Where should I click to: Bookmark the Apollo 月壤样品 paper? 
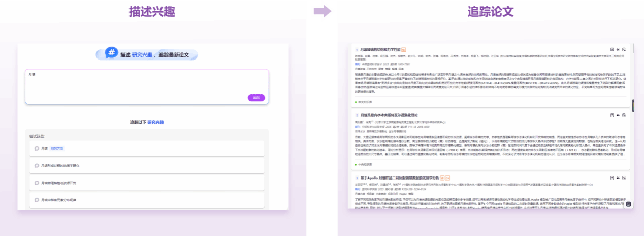(612, 178)
